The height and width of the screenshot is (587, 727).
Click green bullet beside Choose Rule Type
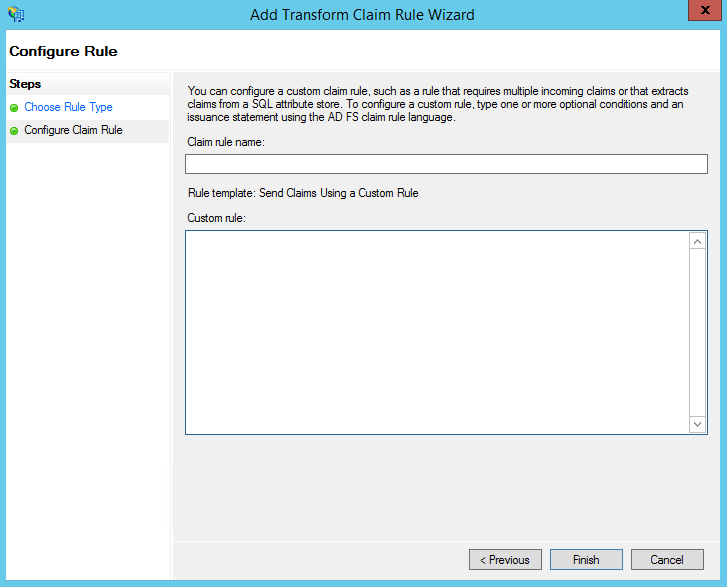point(14,108)
